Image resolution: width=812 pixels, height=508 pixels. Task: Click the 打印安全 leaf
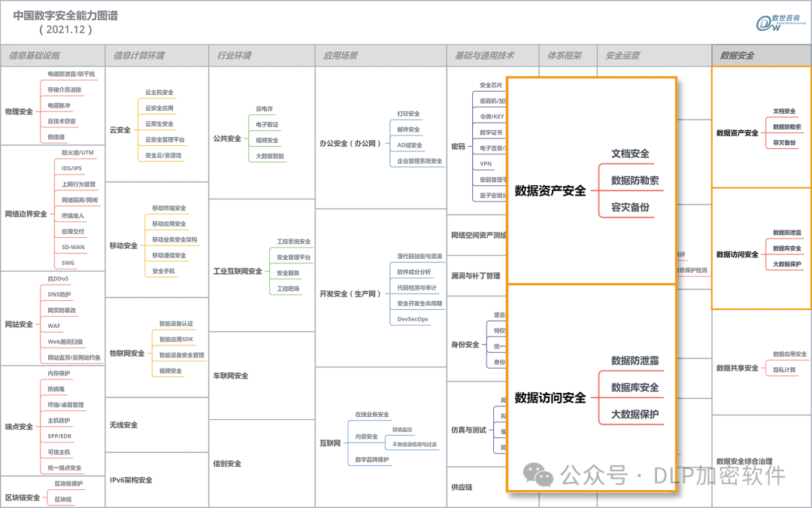[x=408, y=114]
